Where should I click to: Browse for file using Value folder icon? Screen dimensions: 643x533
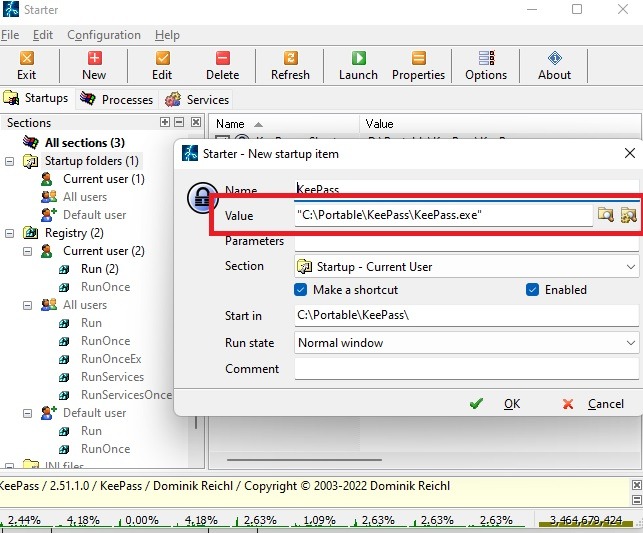tap(606, 214)
